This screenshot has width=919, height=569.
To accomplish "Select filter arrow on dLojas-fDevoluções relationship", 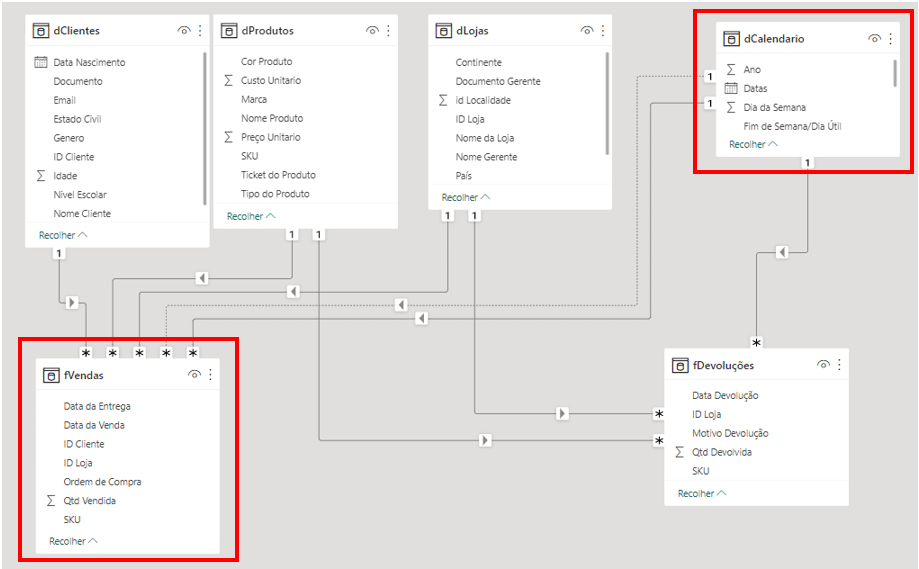I will click(562, 414).
